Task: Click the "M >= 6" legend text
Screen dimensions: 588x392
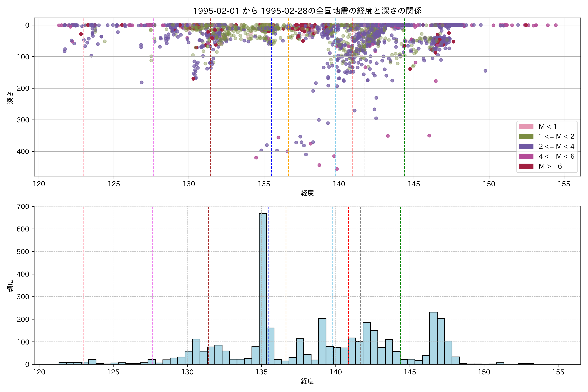Action: pyautogui.click(x=550, y=166)
